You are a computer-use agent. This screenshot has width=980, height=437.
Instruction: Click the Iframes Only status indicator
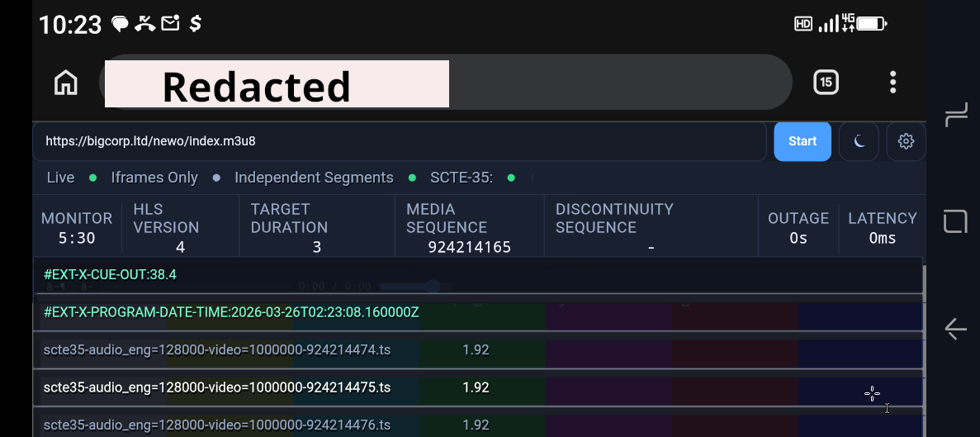pyautogui.click(x=154, y=178)
